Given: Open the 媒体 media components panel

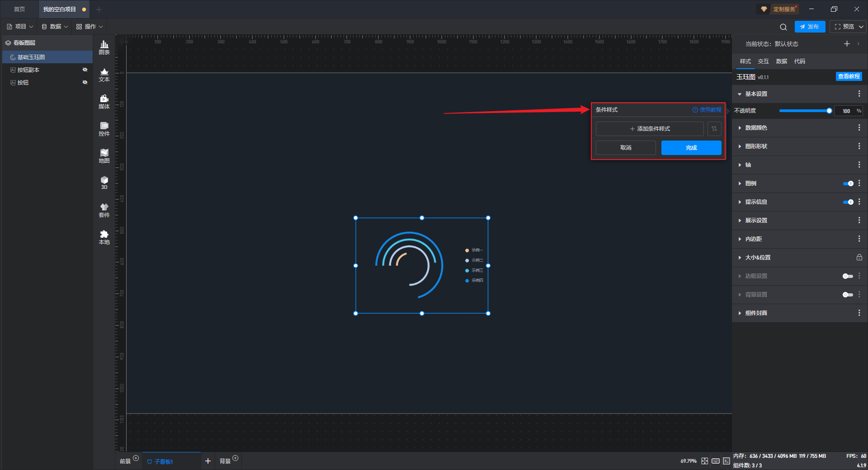Looking at the screenshot, I should point(104,102).
